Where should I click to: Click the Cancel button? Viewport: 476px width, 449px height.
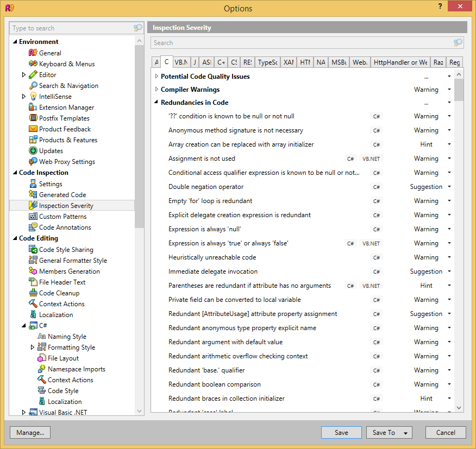[x=446, y=433]
